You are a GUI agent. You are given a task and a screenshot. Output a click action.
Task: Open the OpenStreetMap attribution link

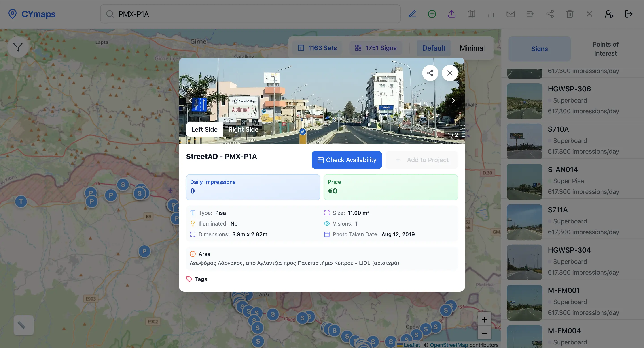(x=449, y=345)
